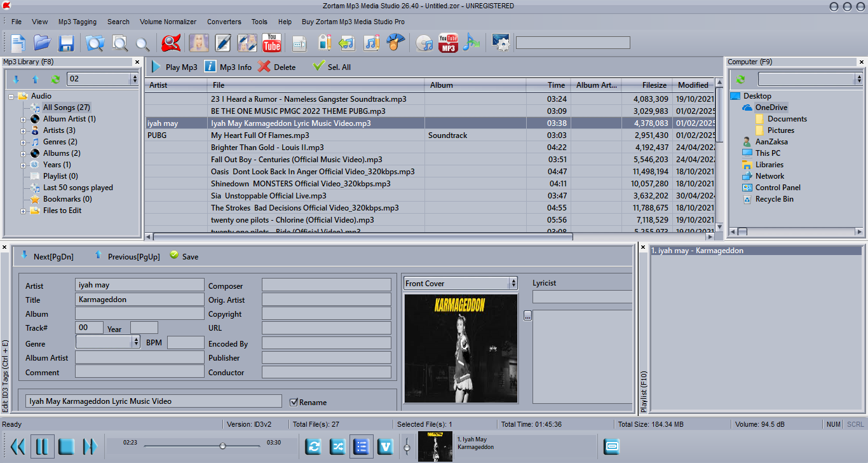This screenshot has height=463, width=868.
Task: Click the YouTube to MP3 converter icon
Action: click(x=448, y=43)
